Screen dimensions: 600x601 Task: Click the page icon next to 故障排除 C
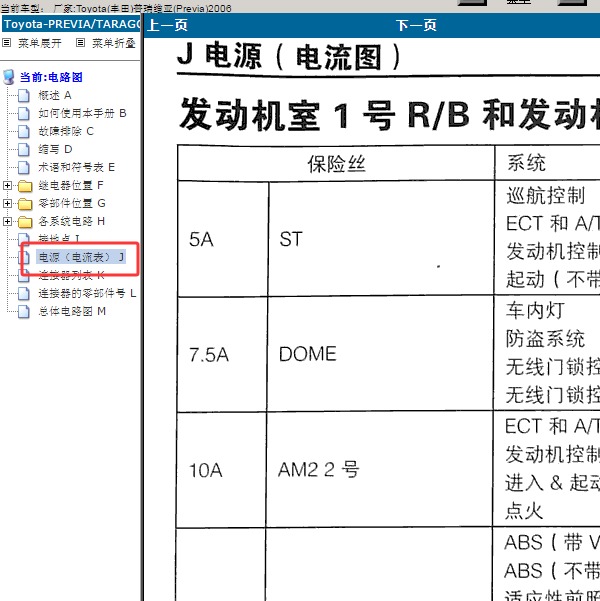tap(24, 131)
